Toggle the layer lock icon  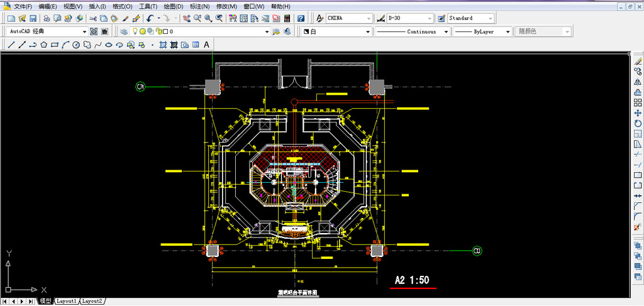158,31
